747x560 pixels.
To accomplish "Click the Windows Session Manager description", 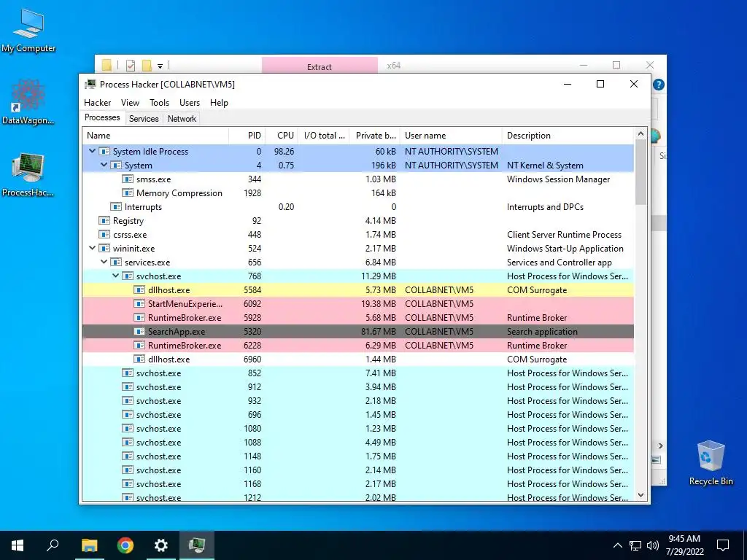I will tap(558, 179).
